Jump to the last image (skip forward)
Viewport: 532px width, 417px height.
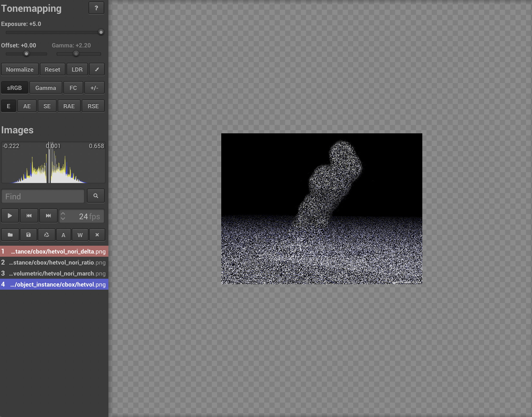click(48, 216)
